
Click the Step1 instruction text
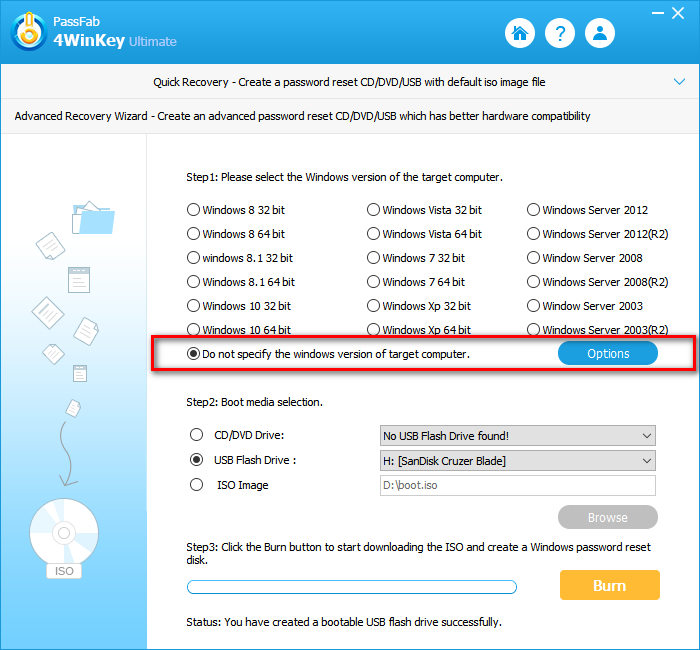pyautogui.click(x=344, y=177)
